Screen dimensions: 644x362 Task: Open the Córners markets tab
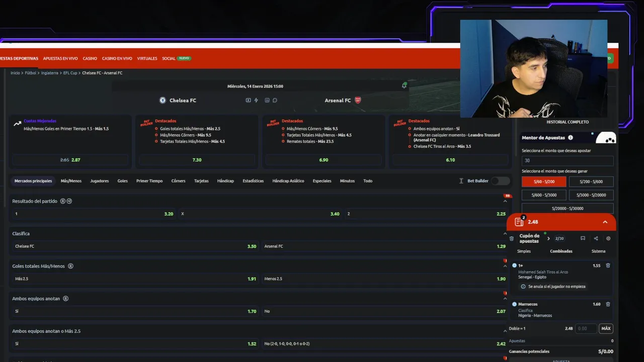coord(178,181)
